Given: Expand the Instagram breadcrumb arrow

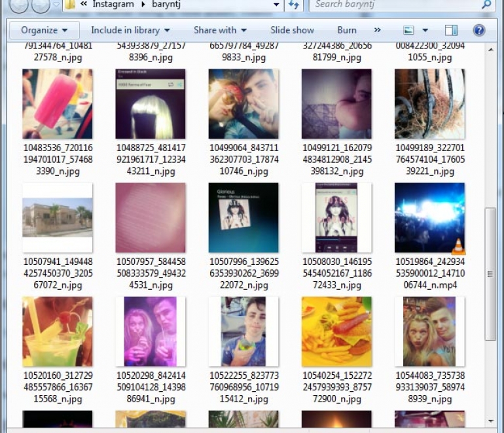Looking at the screenshot, I should (143, 5).
